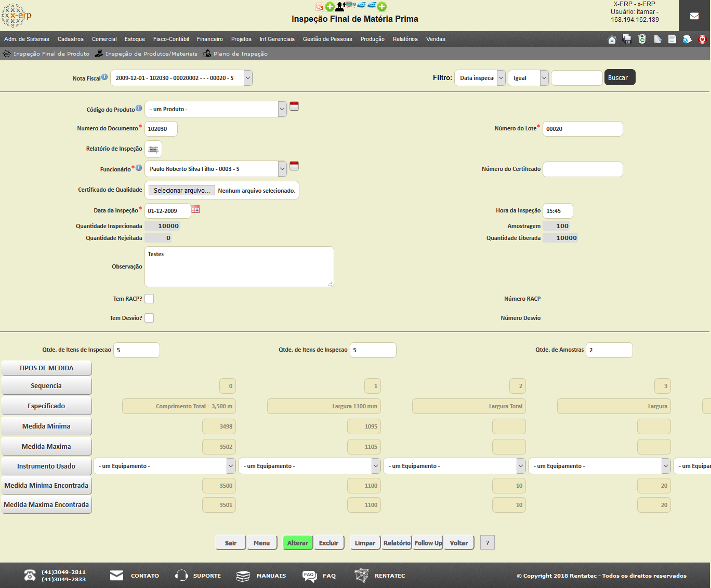This screenshot has height=588, width=711.
Task: Click info icon beside Funcionário label
Action: pyautogui.click(x=139, y=168)
